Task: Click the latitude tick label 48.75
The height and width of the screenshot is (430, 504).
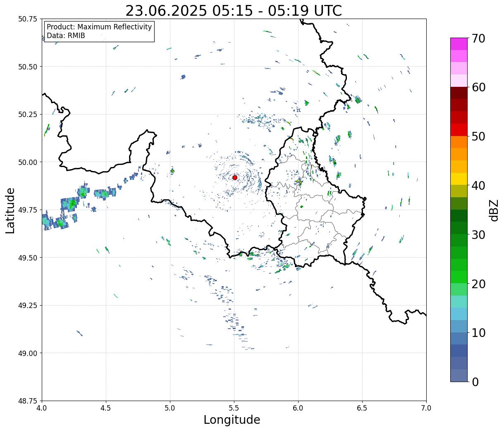Action: coord(28,401)
